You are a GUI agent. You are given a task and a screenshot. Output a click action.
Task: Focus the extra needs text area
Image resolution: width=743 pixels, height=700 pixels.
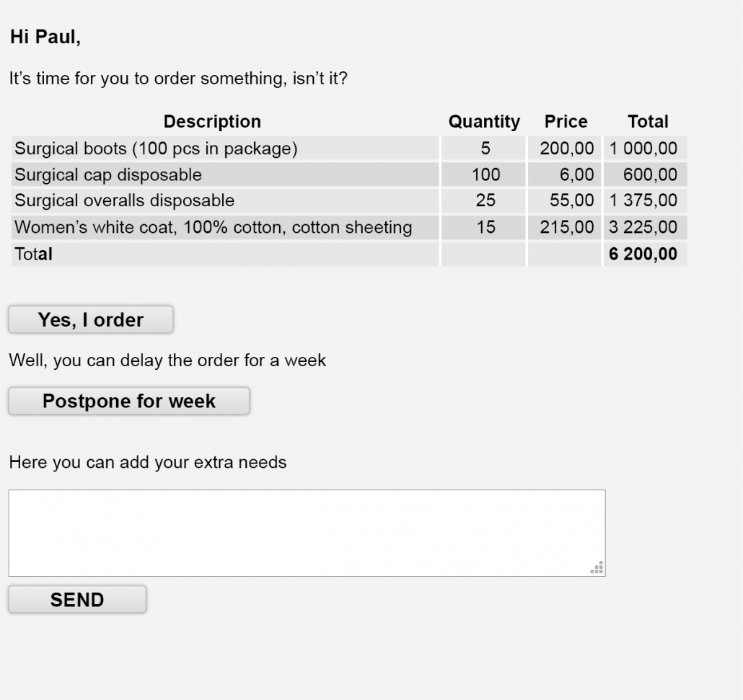click(307, 533)
